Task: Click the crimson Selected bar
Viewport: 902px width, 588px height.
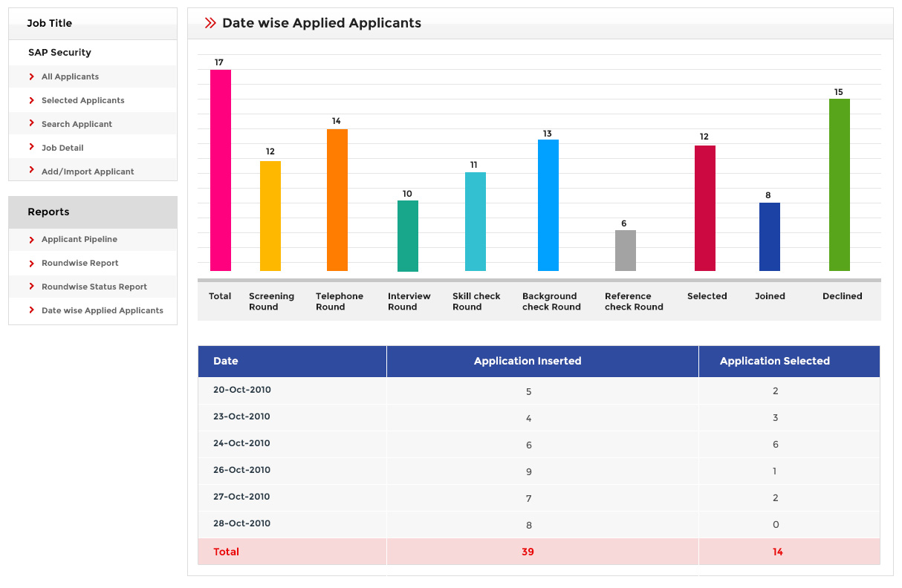Action: tap(705, 209)
